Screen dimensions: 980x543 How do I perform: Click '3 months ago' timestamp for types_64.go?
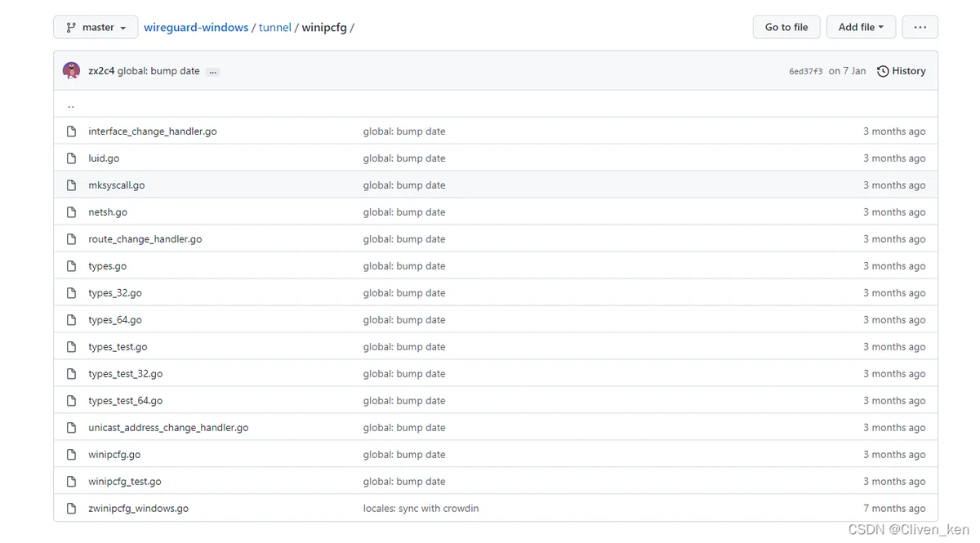894,320
